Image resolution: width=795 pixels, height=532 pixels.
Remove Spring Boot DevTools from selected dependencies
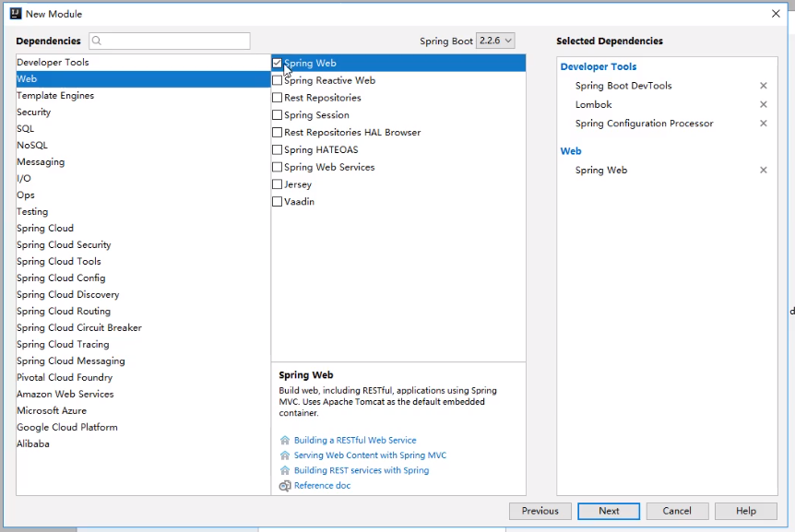tap(763, 86)
